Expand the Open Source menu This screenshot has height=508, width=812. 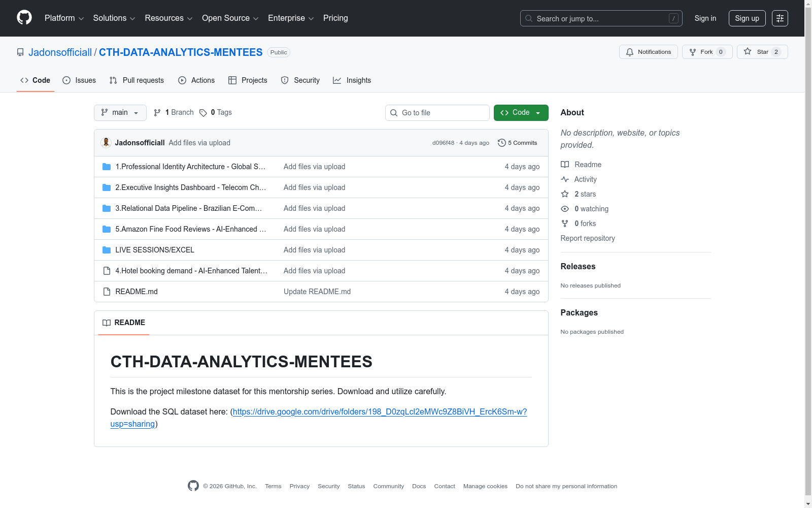[230, 18]
